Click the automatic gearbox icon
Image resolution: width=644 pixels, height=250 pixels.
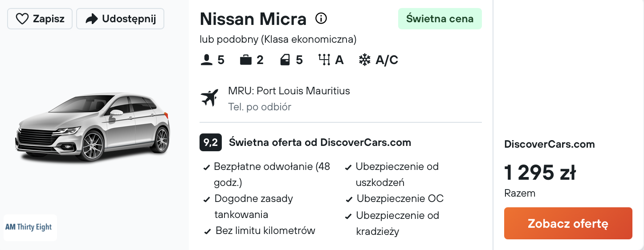click(324, 60)
